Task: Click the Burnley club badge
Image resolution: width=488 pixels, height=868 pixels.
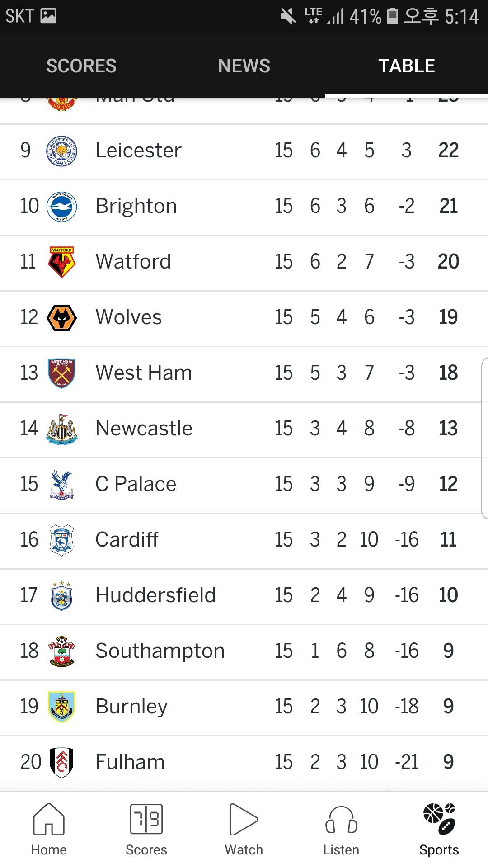Action: pos(61,706)
